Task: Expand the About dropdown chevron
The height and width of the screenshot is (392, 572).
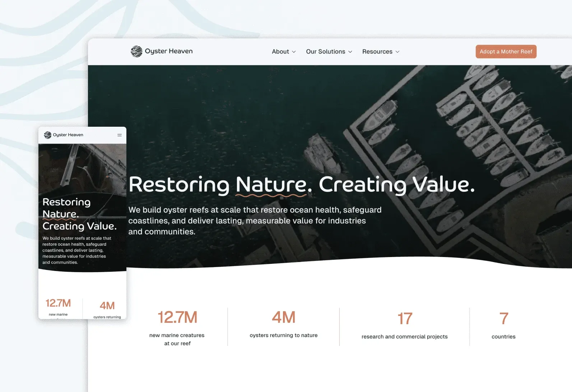Action: pyautogui.click(x=294, y=52)
